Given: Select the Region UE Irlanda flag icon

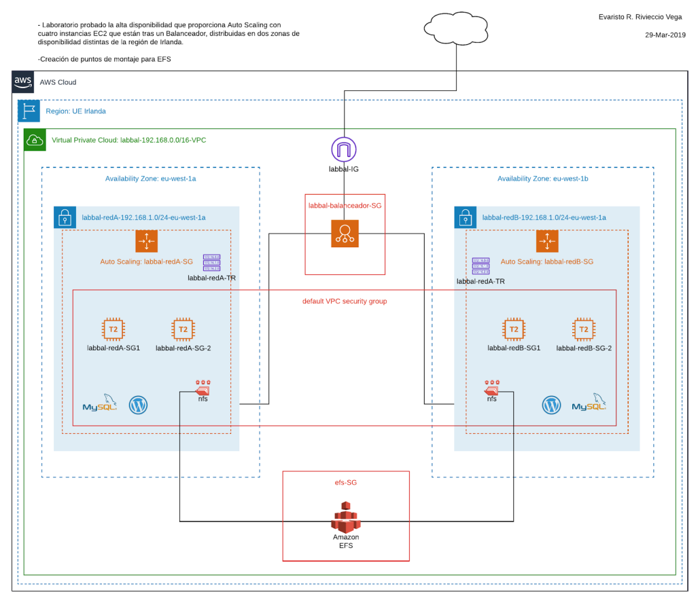Looking at the screenshot, I should (29, 111).
